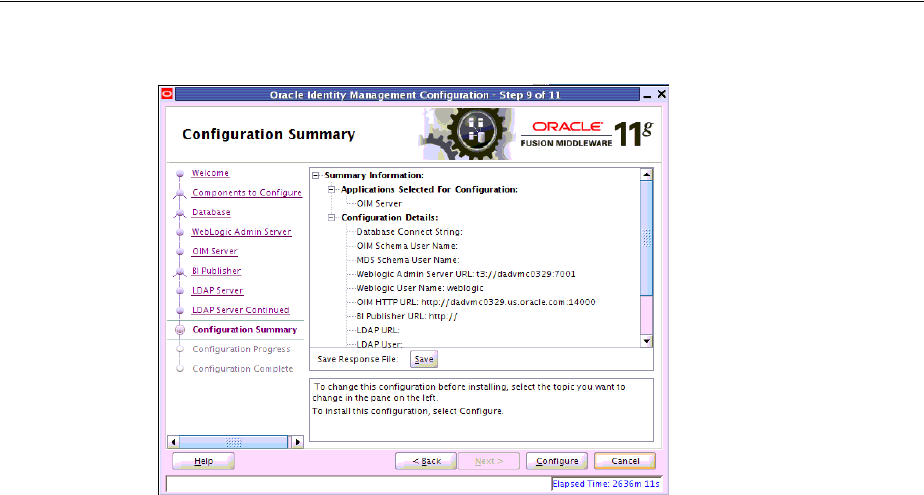Collapse Applications Selected For Configuration node
Image resolution: width=924 pixels, height=495 pixels.
331,190
